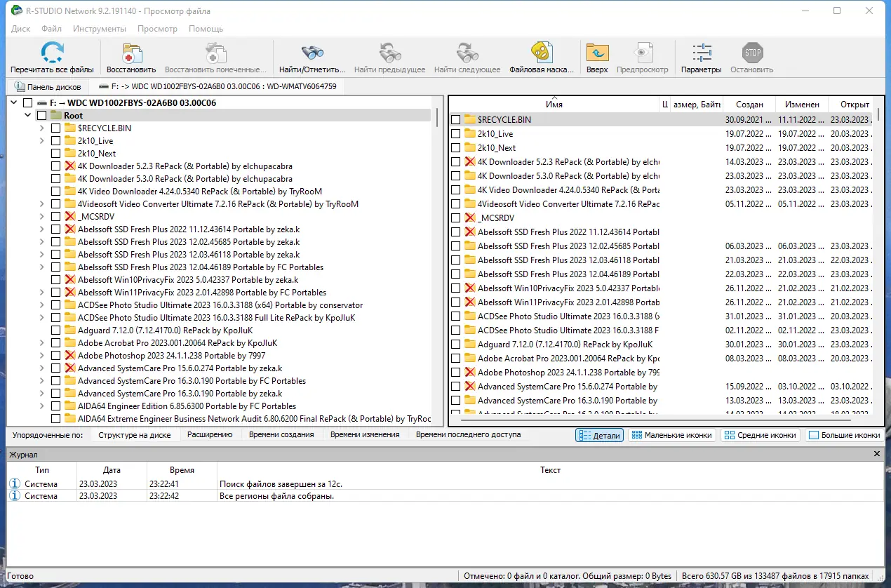Image resolution: width=891 pixels, height=588 pixels.
Task: Sort by Расширению tab
Action: tap(210, 434)
